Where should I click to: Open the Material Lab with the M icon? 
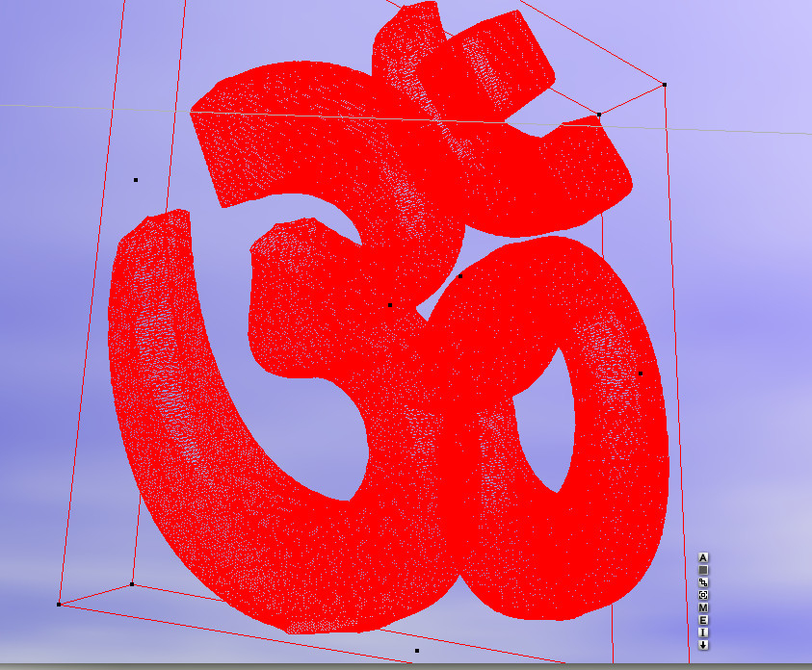[703, 606]
